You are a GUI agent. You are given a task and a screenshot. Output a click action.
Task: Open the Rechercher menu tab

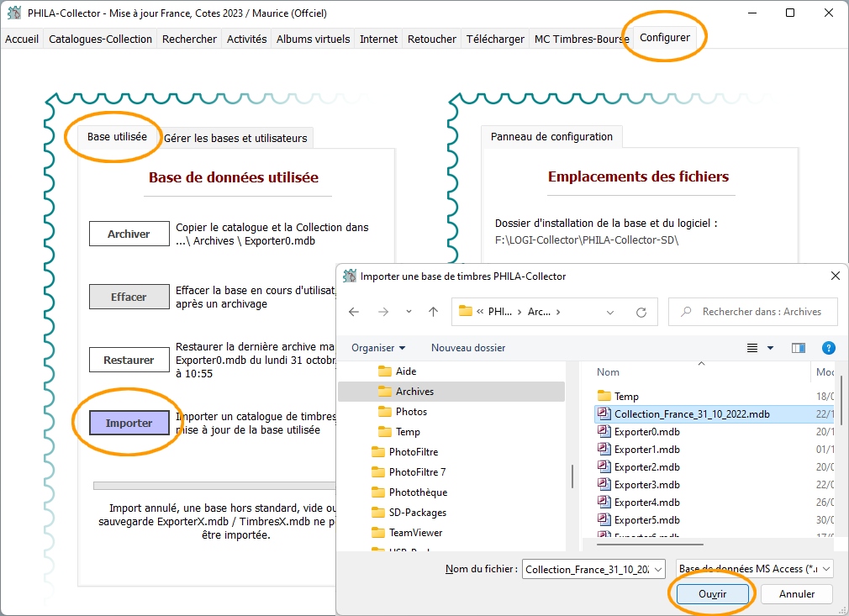(x=189, y=39)
